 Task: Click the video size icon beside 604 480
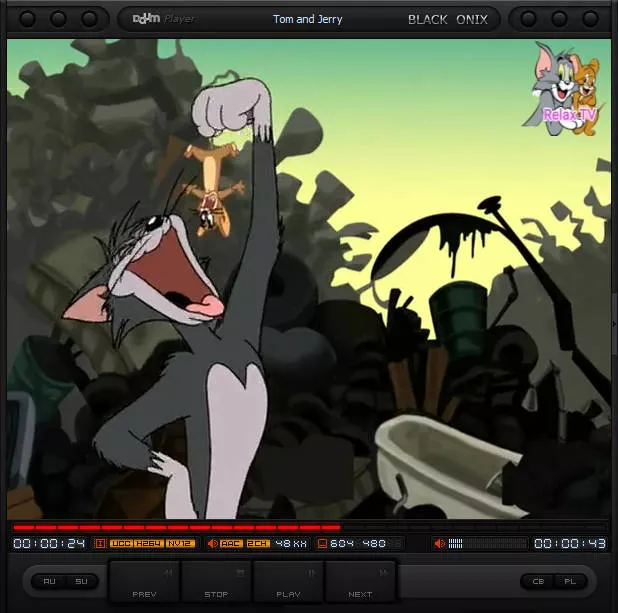pyautogui.click(x=322, y=544)
